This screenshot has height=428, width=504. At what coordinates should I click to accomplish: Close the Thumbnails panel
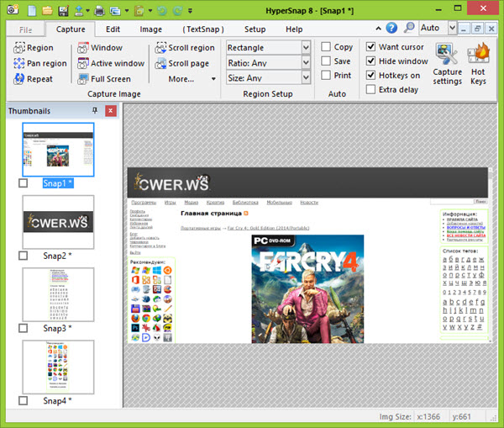110,111
